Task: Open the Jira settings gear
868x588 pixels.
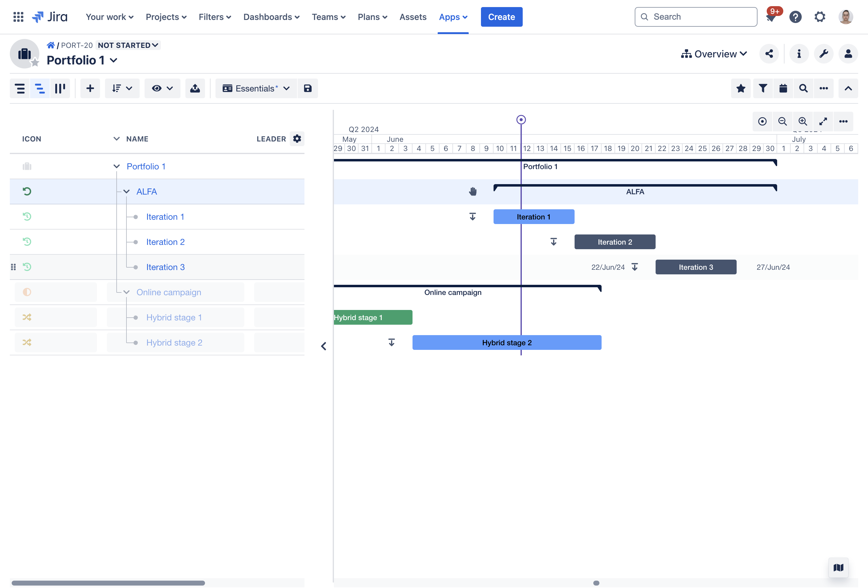Action: (x=820, y=17)
